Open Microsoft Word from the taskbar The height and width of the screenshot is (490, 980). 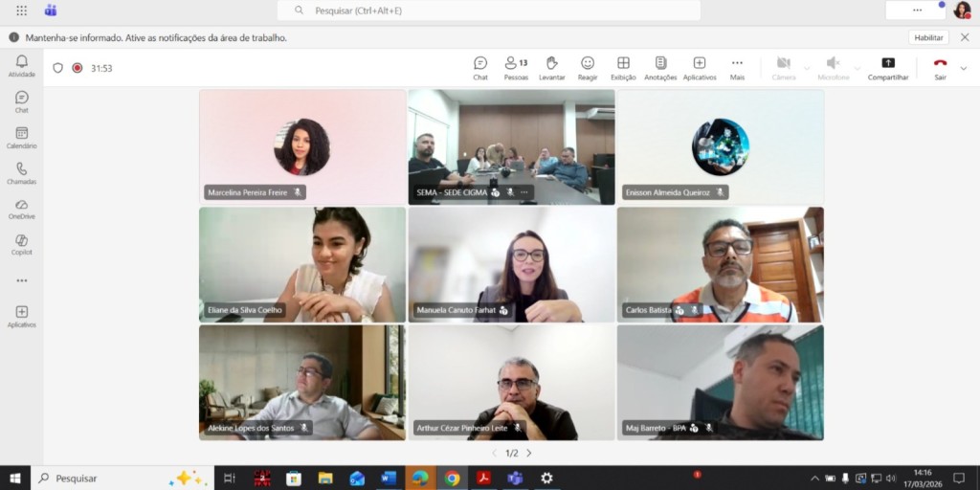tap(388, 478)
